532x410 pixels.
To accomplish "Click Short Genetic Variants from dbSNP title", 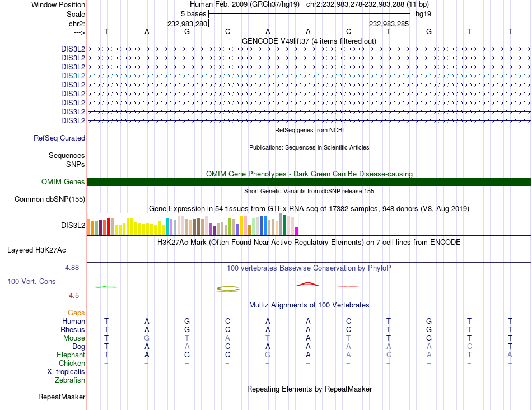I will [309, 191].
